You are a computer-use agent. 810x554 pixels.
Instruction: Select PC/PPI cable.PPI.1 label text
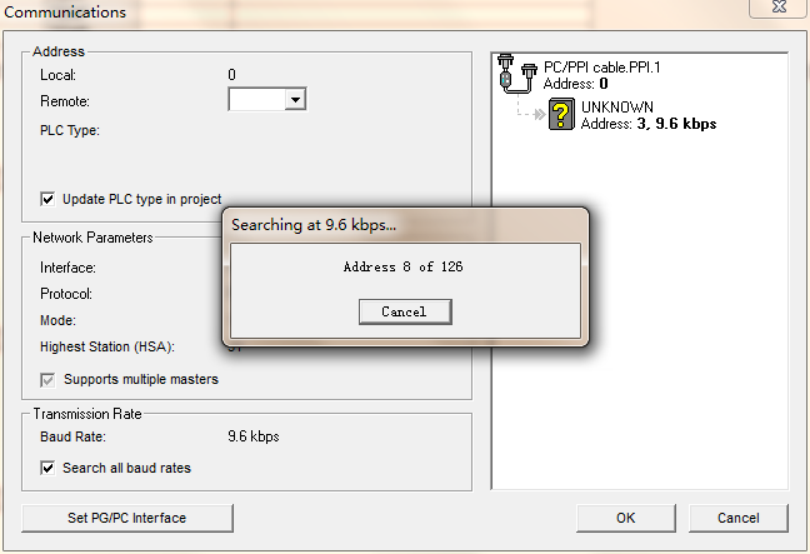(602, 68)
